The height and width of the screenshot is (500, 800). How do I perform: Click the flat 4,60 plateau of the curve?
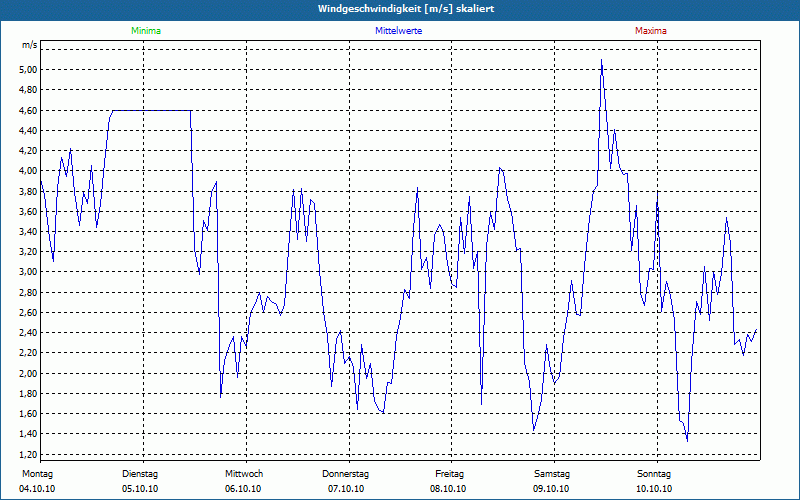(152, 110)
